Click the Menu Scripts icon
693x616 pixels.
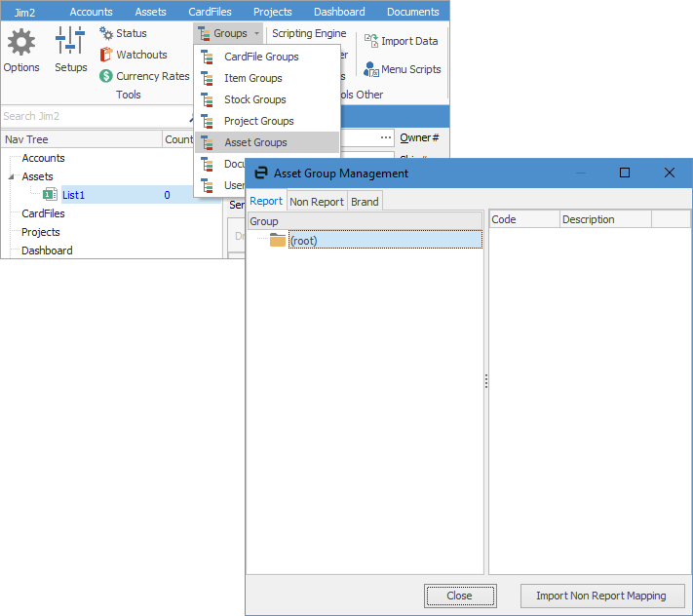pyautogui.click(x=371, y=69)
